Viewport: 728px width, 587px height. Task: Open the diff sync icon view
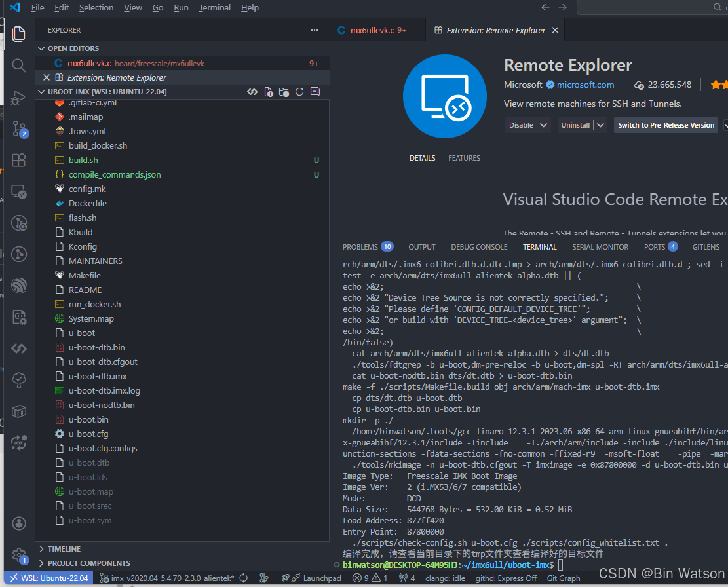pos(18,443)
